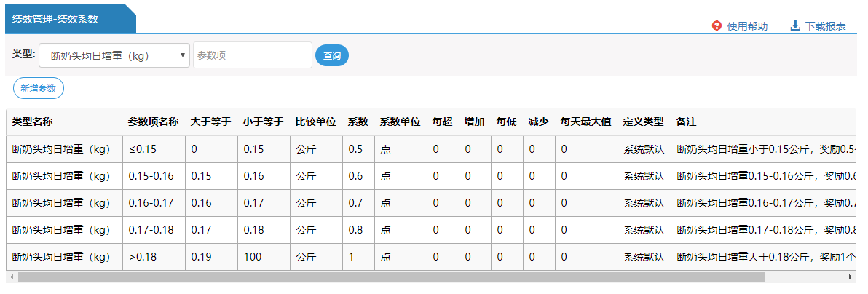Click the 类型名称 column header

point(33,122)
